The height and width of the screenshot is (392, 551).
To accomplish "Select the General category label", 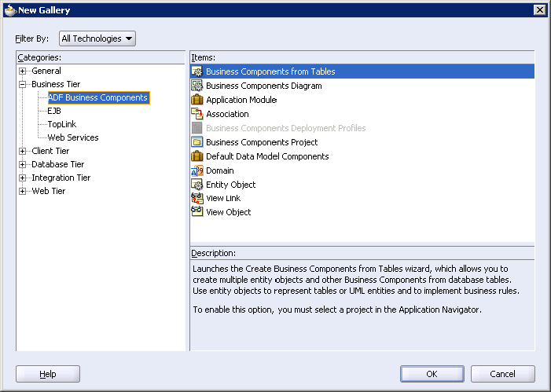I will click(46, 71).
